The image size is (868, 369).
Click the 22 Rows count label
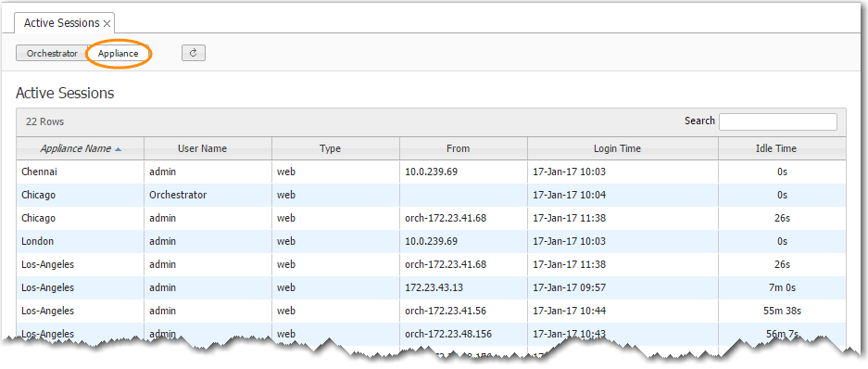(44, 121)
